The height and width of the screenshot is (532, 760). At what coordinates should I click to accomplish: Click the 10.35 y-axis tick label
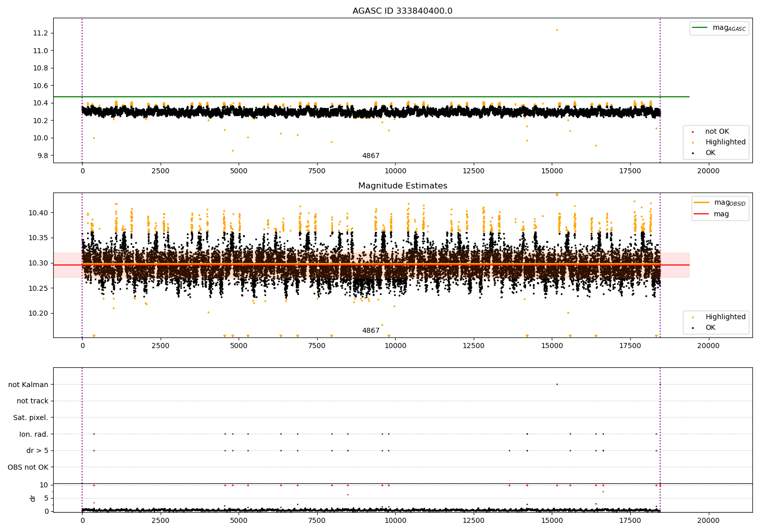click(x=39, y=238)
